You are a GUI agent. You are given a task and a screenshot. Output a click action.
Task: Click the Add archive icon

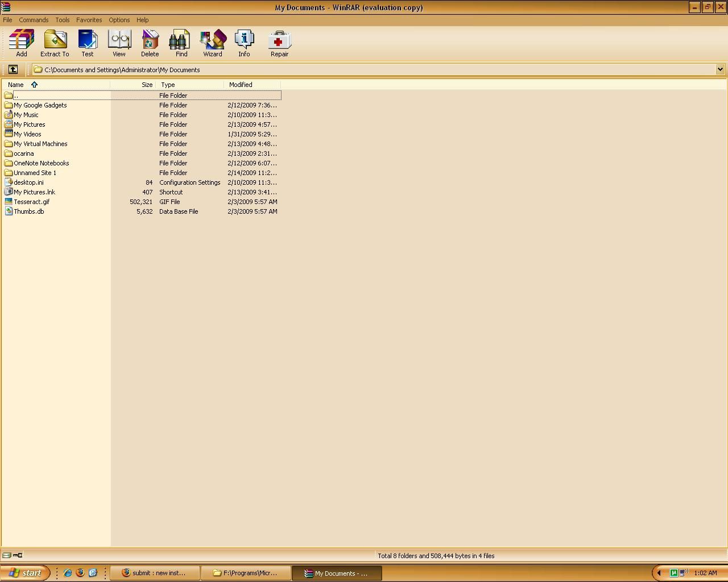tap(21, 43)
